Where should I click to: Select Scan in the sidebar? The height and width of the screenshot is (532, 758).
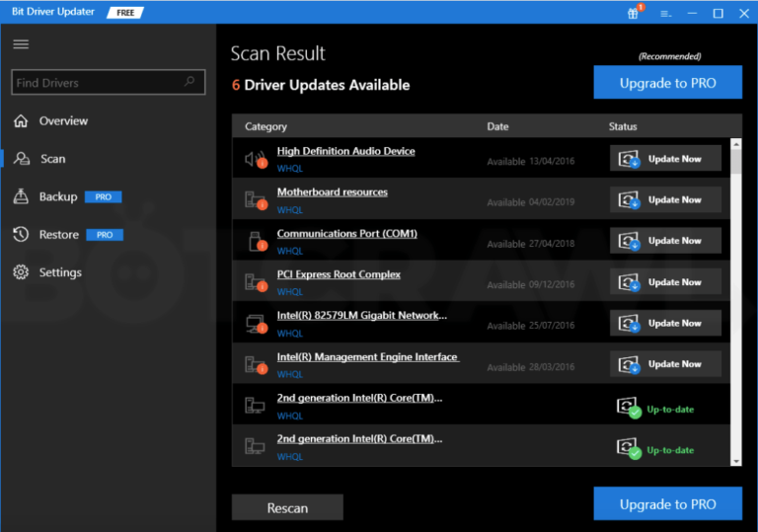(52, 159)
